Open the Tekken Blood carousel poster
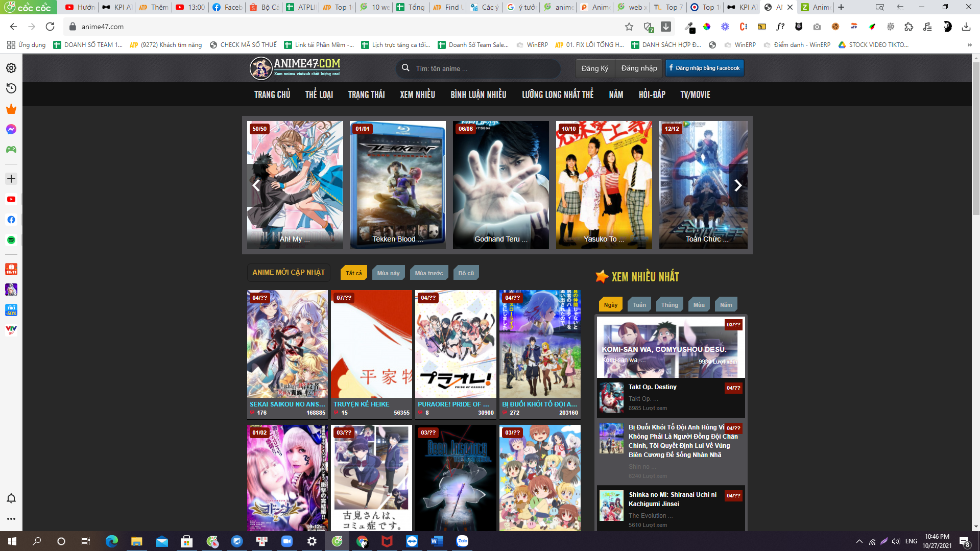Image resolution: width=980 pixels, height=551 pixels. (x=398, y=185)
